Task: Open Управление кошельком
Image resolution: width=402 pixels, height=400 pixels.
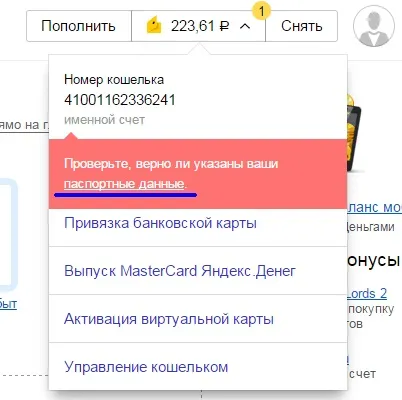Action: click(198, 367)
